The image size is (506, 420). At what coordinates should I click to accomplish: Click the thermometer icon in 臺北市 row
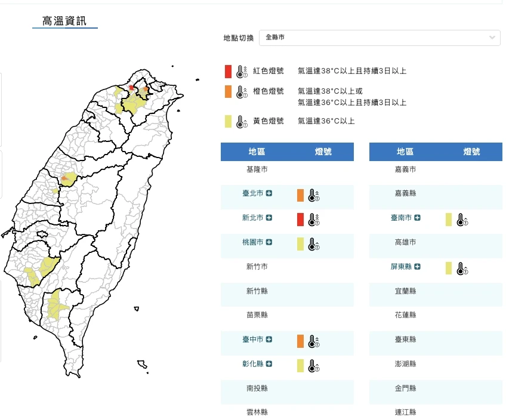[x=312, y=195]
